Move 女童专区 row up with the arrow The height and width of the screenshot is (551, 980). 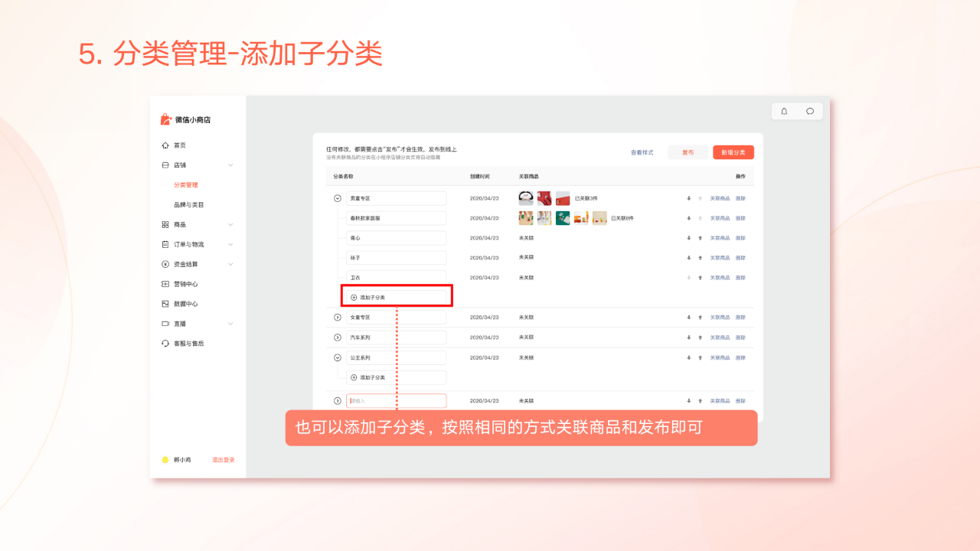click(x=700, y=318)
